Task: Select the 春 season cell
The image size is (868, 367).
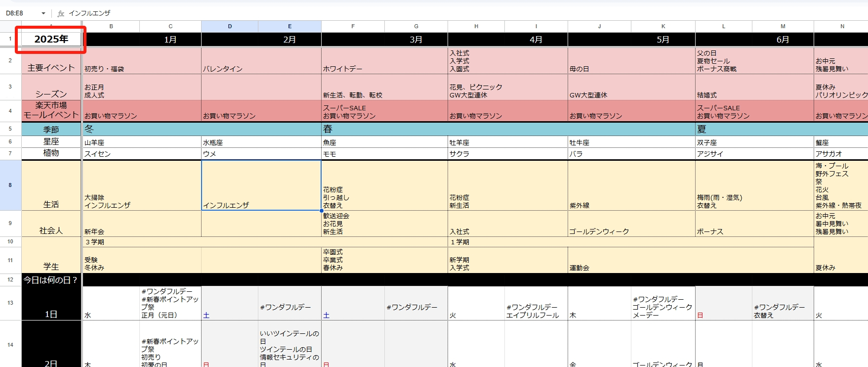Action: click(508, 129)
